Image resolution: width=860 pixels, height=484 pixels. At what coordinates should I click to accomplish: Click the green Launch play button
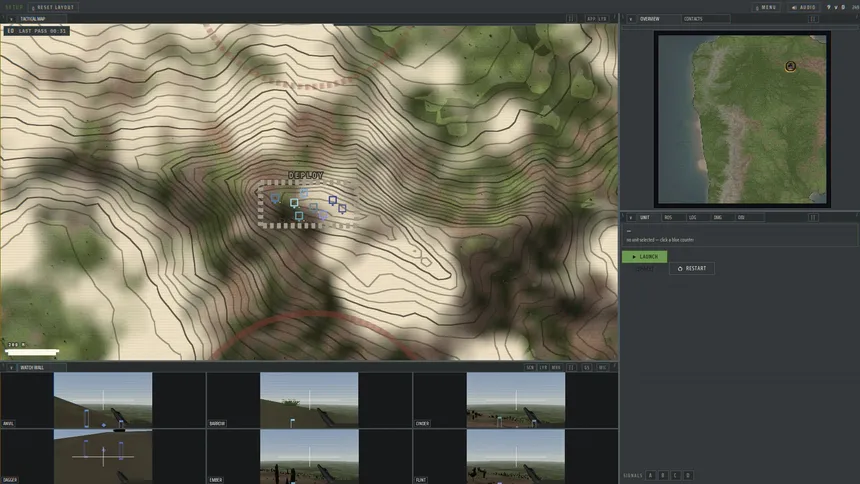point(644,256)
